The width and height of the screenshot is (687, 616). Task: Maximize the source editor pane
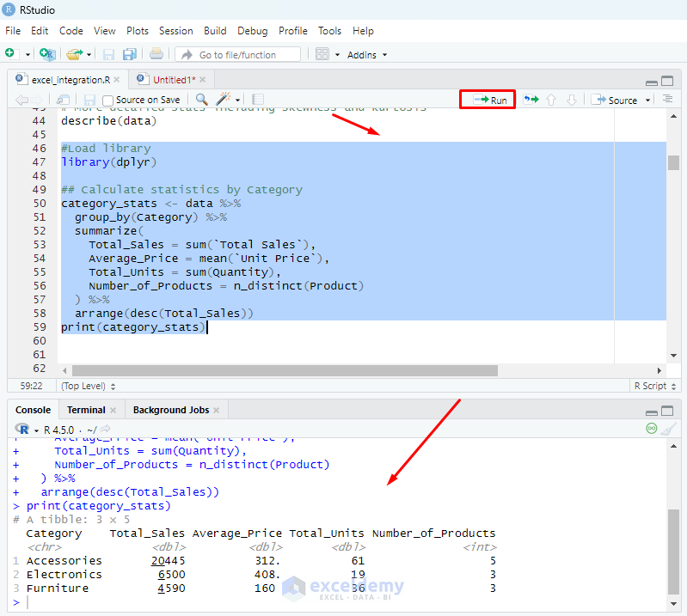(x=667, y=81)
